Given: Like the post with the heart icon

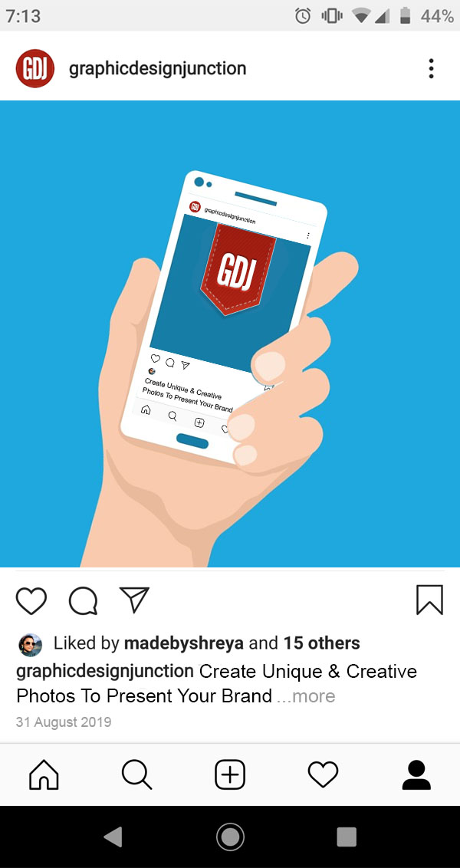Looking at the screenshot, I should 31,600.
